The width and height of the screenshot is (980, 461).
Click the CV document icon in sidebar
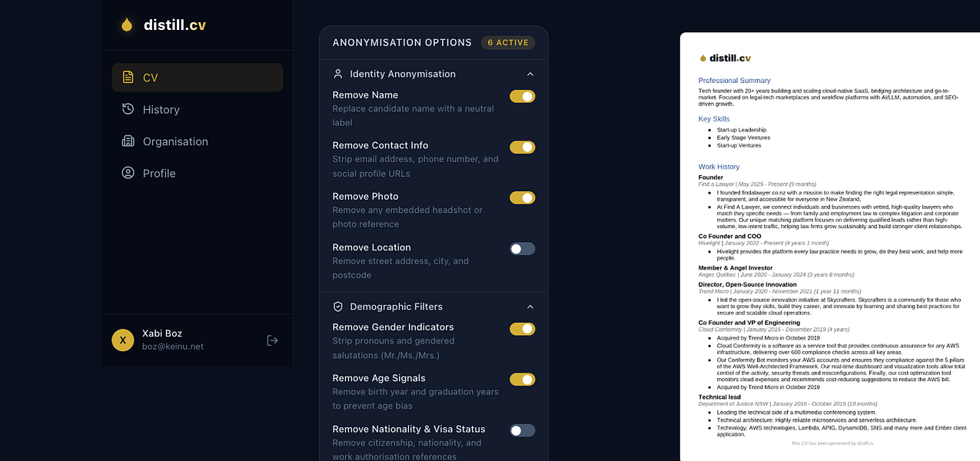128,78
